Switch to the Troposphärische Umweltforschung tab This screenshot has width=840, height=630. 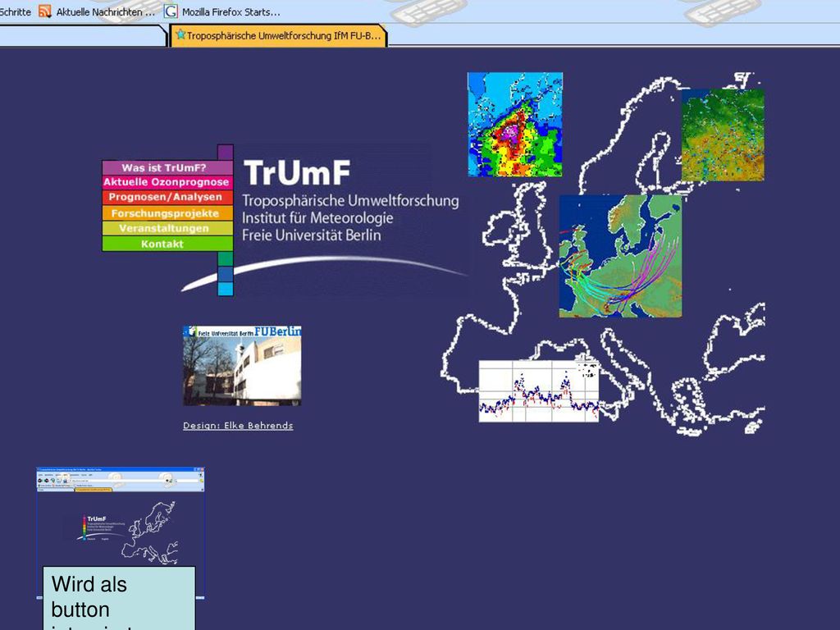(x=278, y=36)
